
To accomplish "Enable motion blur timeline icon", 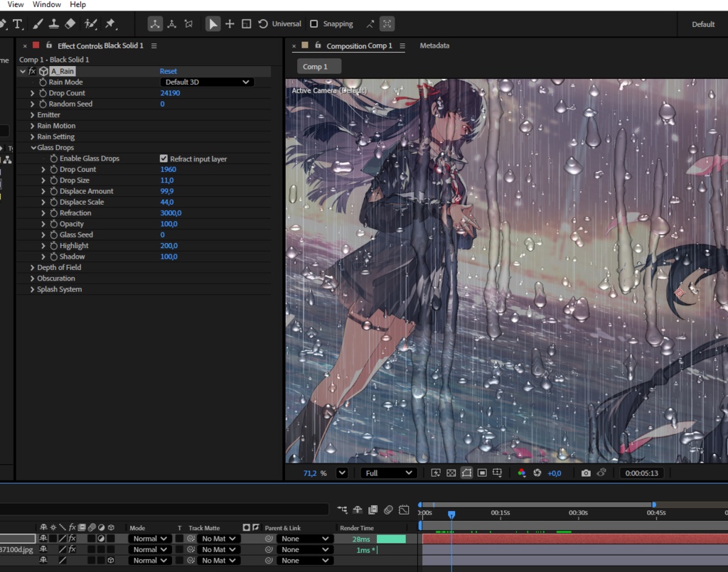I will (389, 510).
